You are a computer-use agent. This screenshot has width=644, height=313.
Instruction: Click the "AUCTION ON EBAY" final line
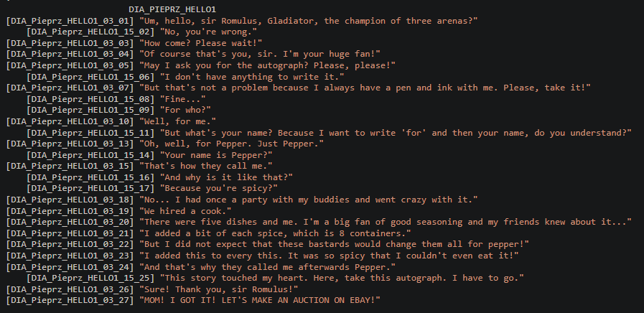[260, 300]
